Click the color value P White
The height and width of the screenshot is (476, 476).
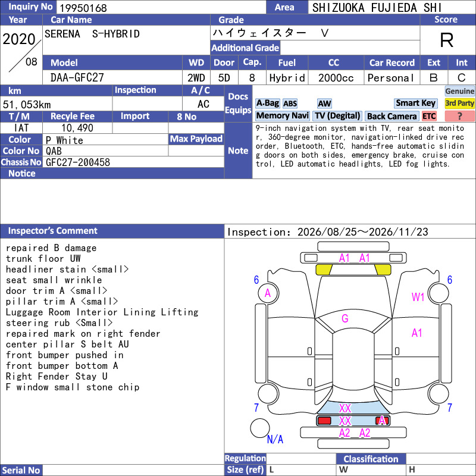click(x=64, y=140)
